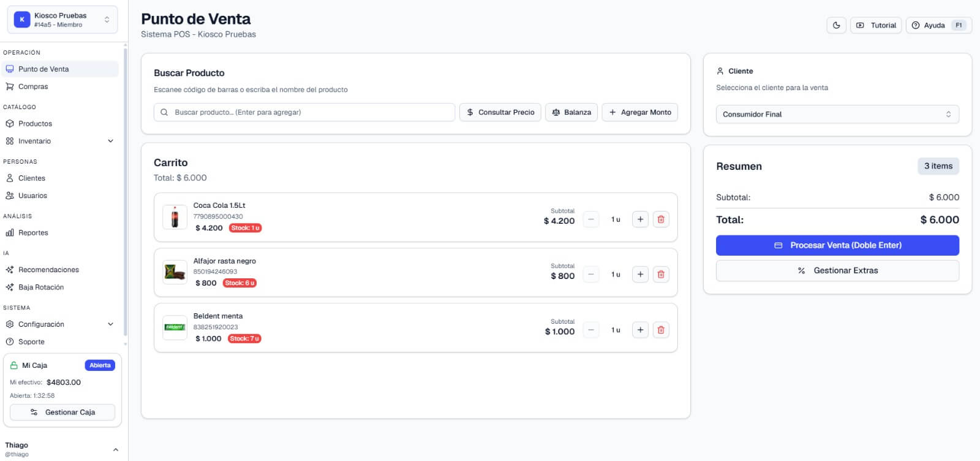Decrease Coca Cola 1.5Lt quantity
Screen dimensions: 980x461
coord(591,219)
